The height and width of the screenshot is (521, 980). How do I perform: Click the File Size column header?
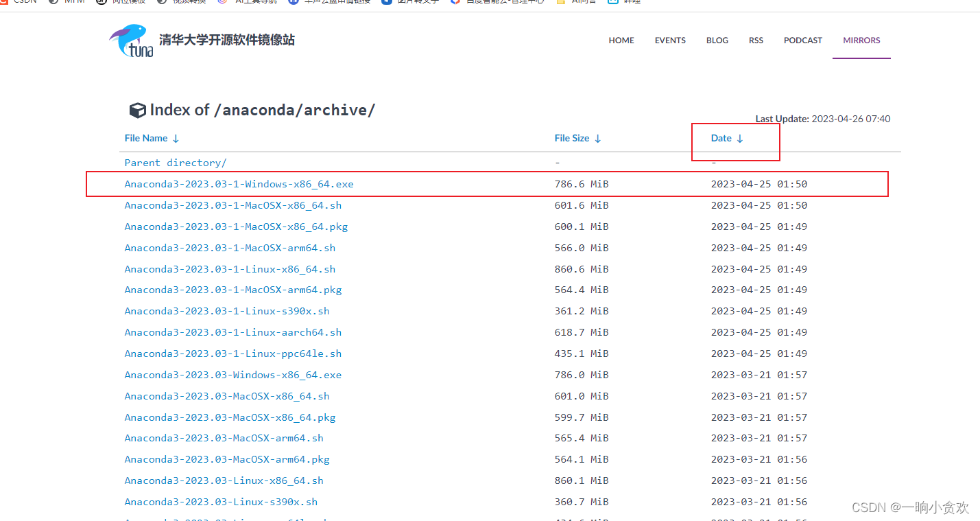(x=572, y=139)
